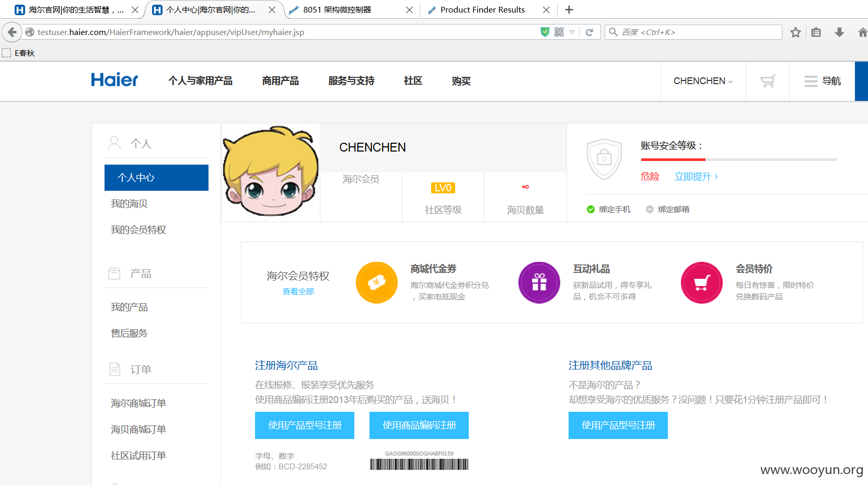Open the 个人与家用产品 menu

pos(200,81)
